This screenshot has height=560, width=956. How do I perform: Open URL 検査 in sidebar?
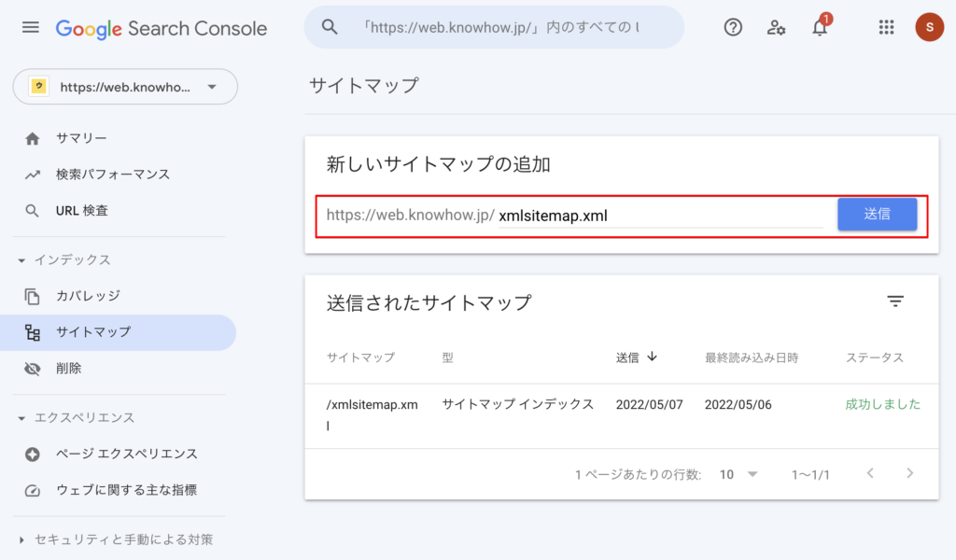click(x=82, y=211)
